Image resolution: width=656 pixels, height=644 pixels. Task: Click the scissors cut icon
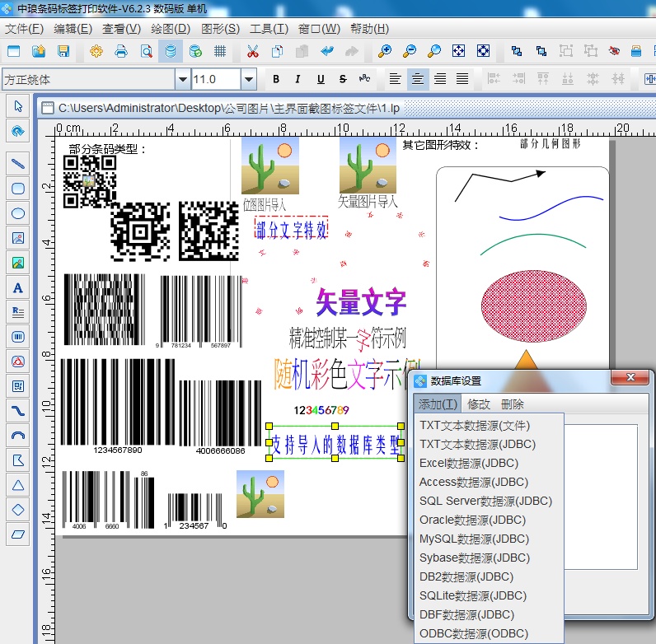pos(252,51)
